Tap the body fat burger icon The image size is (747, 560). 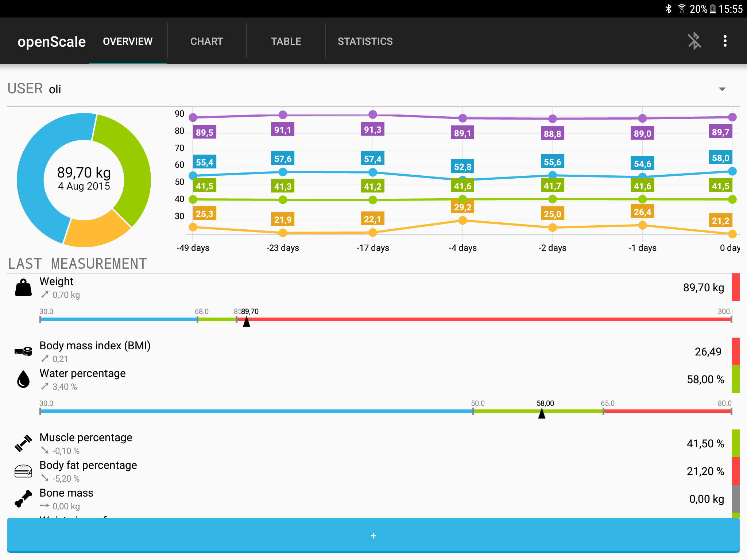[x=23, y=471]
